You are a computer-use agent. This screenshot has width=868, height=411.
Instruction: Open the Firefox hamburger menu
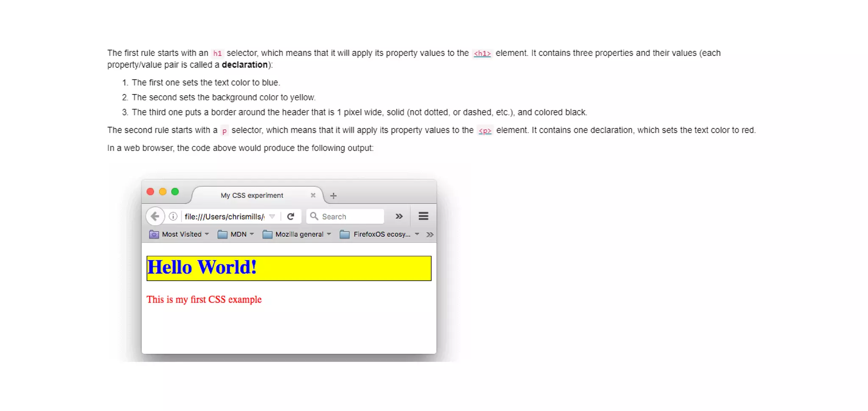pyautogui.click(x=423, y=216)
